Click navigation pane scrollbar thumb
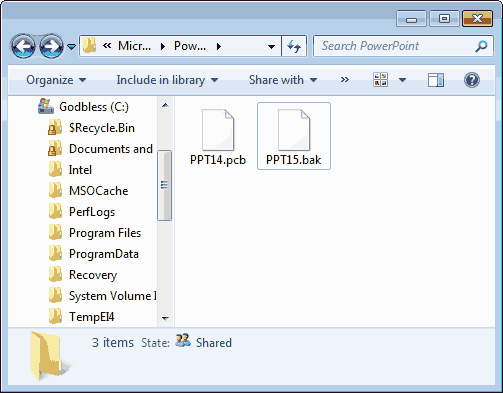The width and height of the screenshot is (503, 393). tap(164, 185)
